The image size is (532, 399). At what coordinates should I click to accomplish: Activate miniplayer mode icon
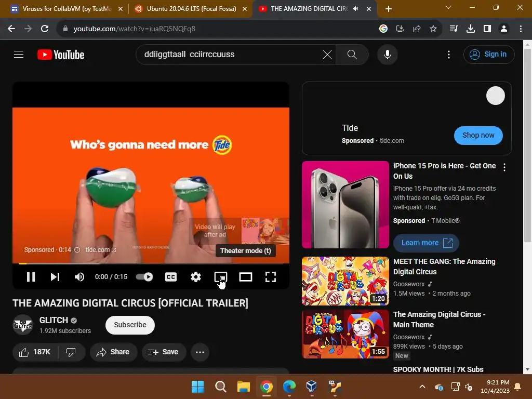pyautogui.click(x=220, y=277)
